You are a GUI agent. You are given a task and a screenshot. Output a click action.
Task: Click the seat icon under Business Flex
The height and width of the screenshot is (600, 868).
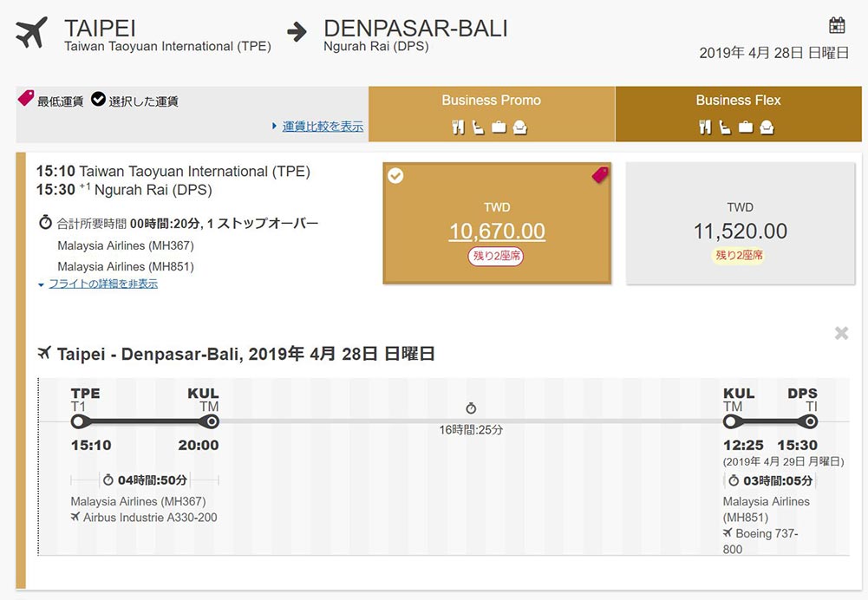point(725,127)
